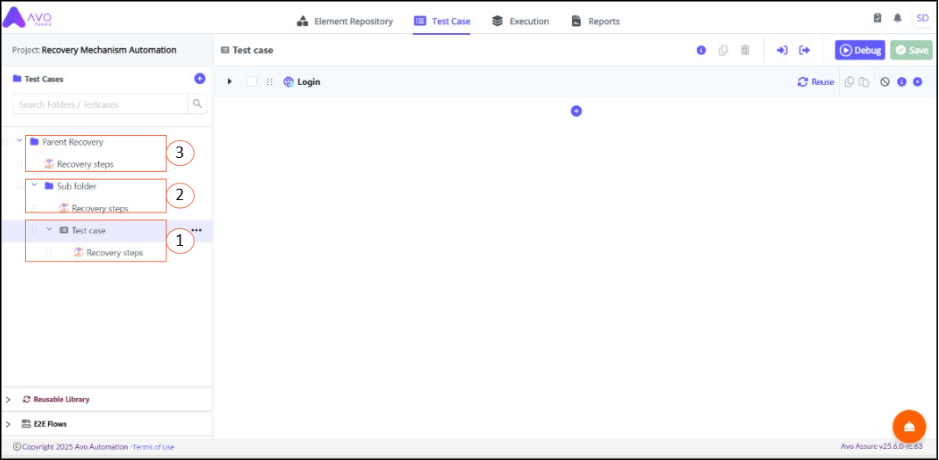The image size is (939, 460).
Task: Collapse the Parent Recovery folder chevron
Action: pyautogui.click(x=19, y=141)
